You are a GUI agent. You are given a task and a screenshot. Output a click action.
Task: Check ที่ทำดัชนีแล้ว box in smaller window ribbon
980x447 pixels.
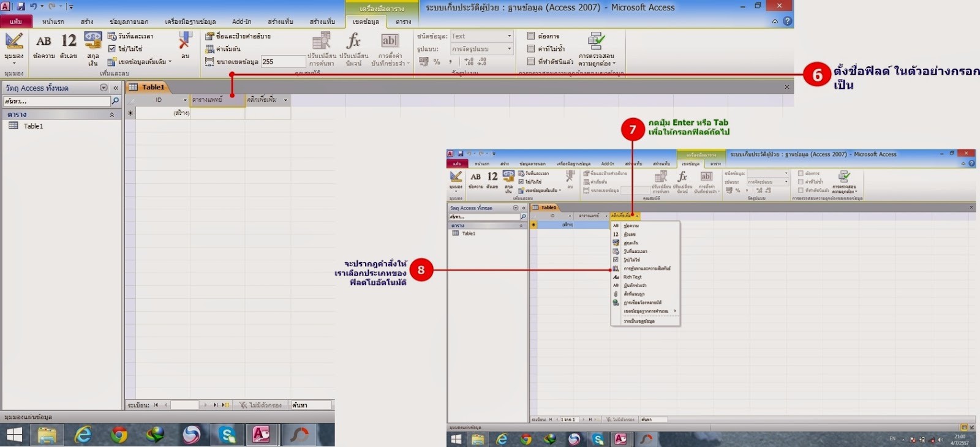(x=801, y=190)
